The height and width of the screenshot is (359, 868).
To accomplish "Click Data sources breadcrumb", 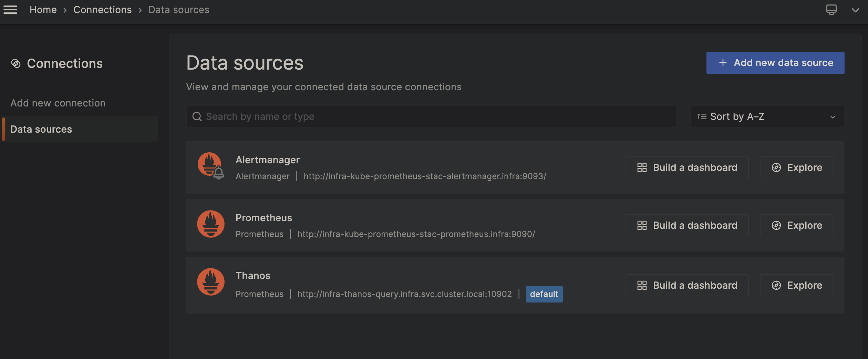I will pyautogui.click(x=179, y=10).
